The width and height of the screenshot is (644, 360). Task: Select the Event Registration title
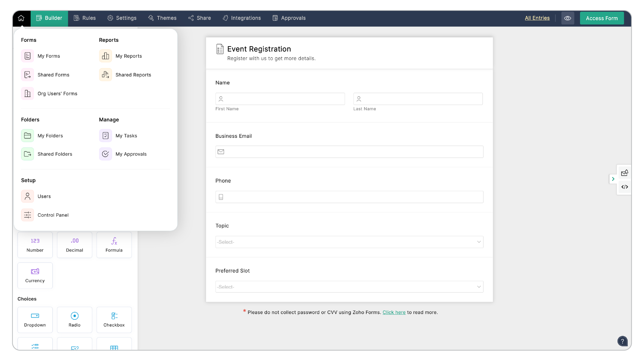point(259,49)
